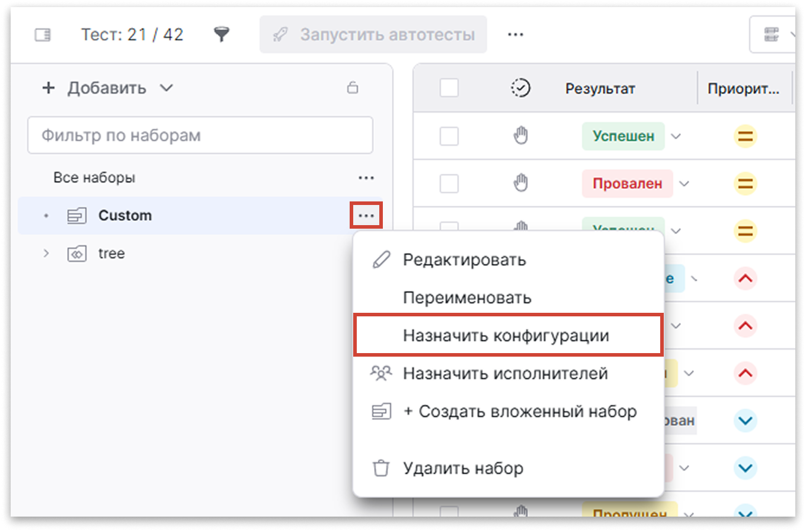This screenshot has height=532, width=806.
Task: Open result dropdown for Провален row
Action: [684, 184]
